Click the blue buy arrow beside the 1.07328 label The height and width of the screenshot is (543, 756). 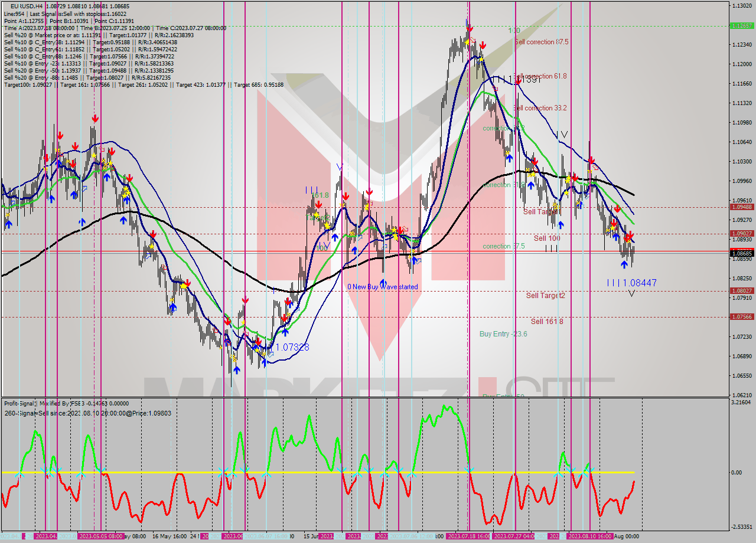264,362
